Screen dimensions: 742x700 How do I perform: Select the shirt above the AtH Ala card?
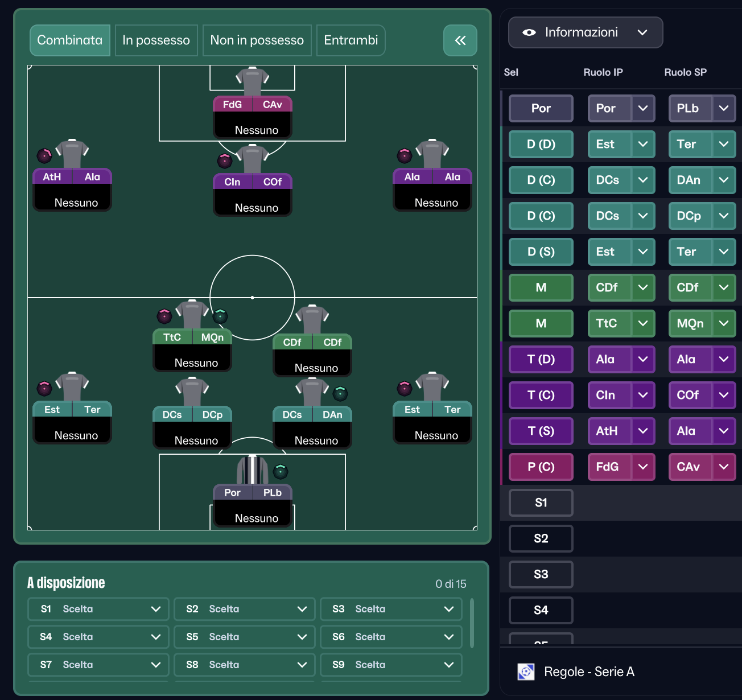click(72, 154)
